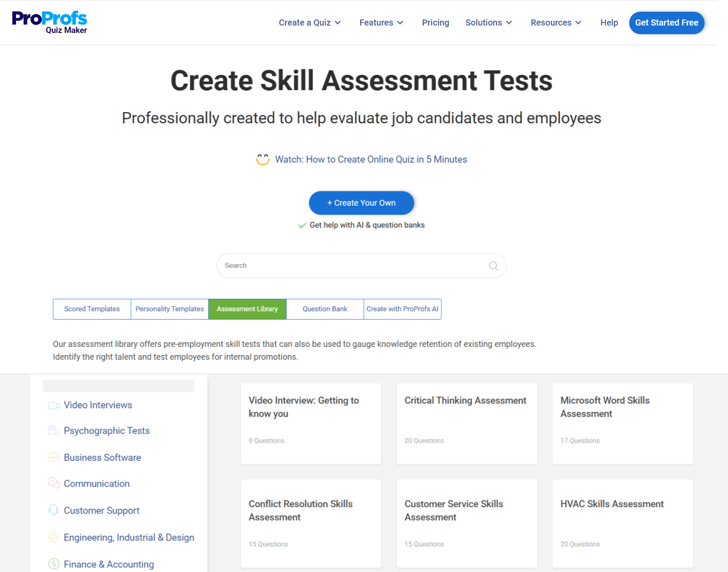Click the Finance & Accounting dollar icon
Screen dimensions: 728x572
coord(54,564)
